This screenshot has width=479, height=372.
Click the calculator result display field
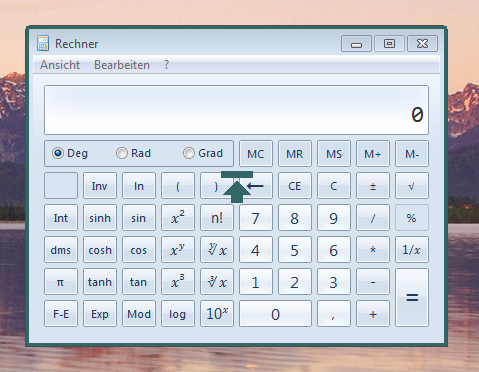click(236, 110)
